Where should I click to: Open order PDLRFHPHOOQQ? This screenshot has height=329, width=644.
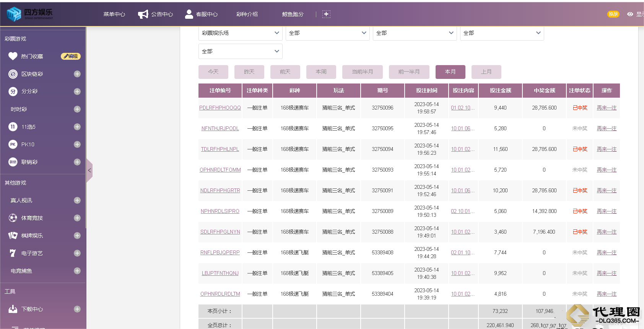click(220, 108)
